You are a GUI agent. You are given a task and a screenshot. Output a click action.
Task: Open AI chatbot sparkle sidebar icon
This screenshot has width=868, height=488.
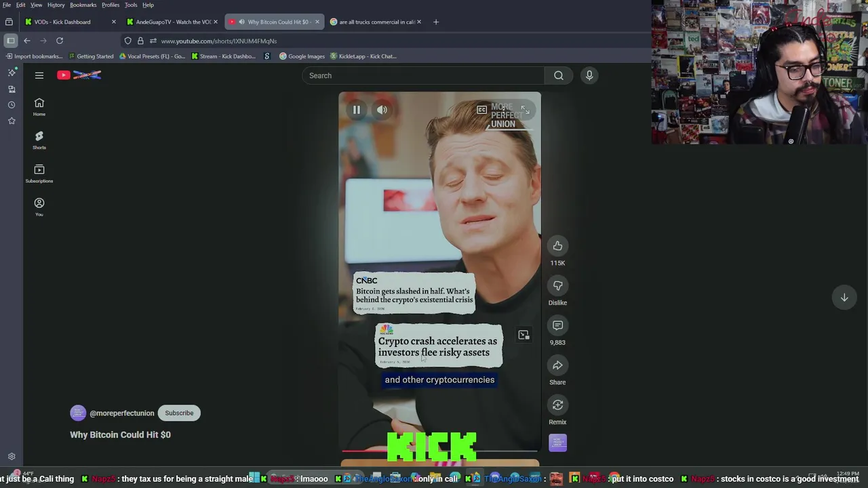(12, 73)
